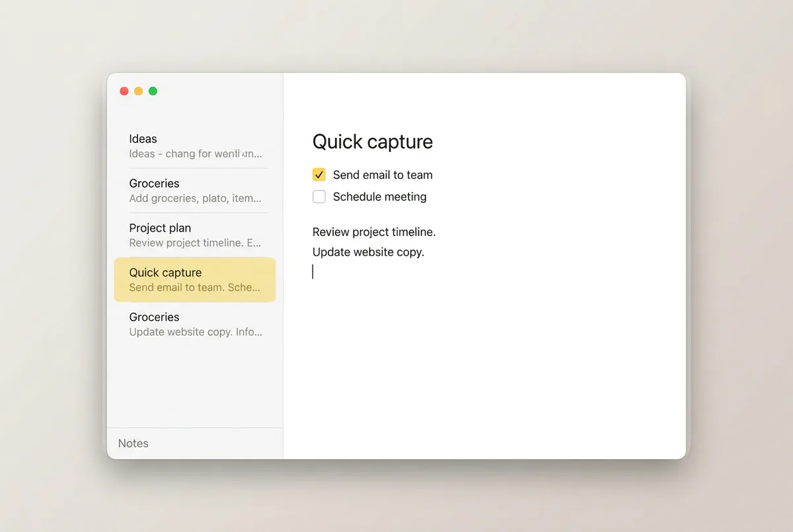Close the window with red button

pos(124,91)
